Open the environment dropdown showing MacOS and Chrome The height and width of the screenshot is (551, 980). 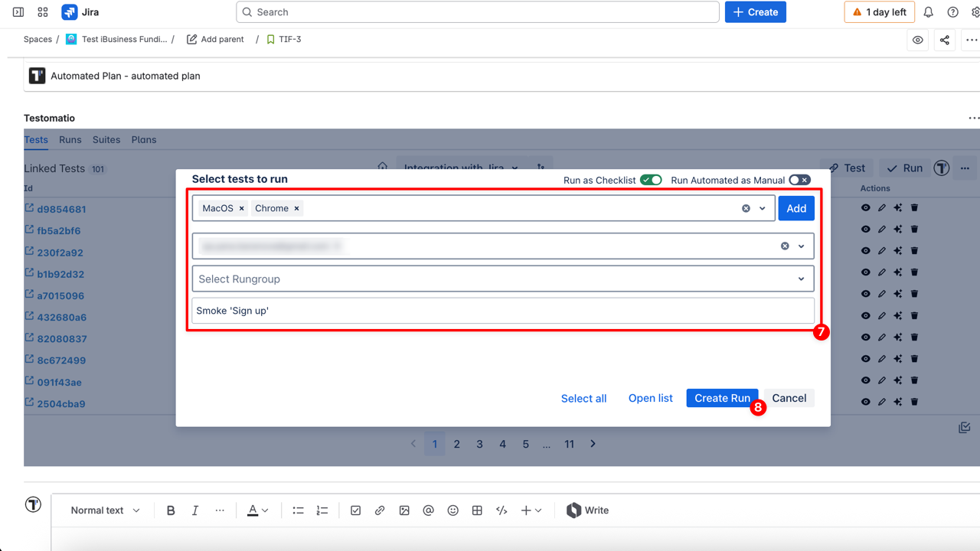pyautogui.click(x=762, y=207)
